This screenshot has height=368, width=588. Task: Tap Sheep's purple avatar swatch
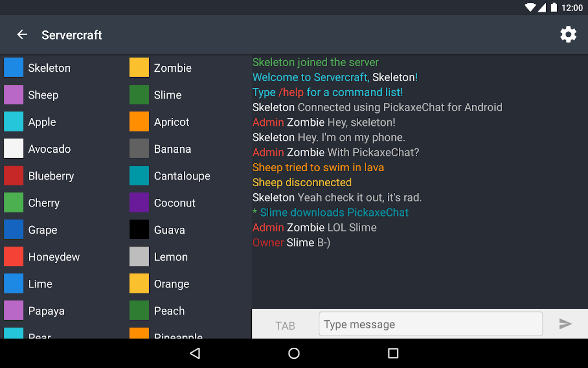pyautogui.click(x=13, y=95)
